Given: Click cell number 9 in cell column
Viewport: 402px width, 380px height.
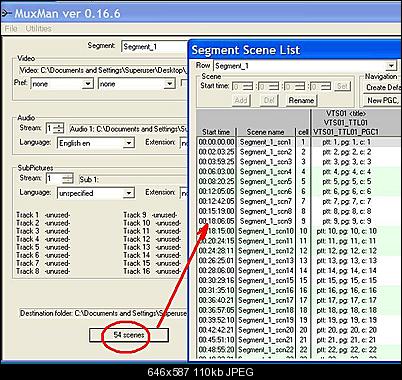Looking at the screenshot, I should point(303,221).
